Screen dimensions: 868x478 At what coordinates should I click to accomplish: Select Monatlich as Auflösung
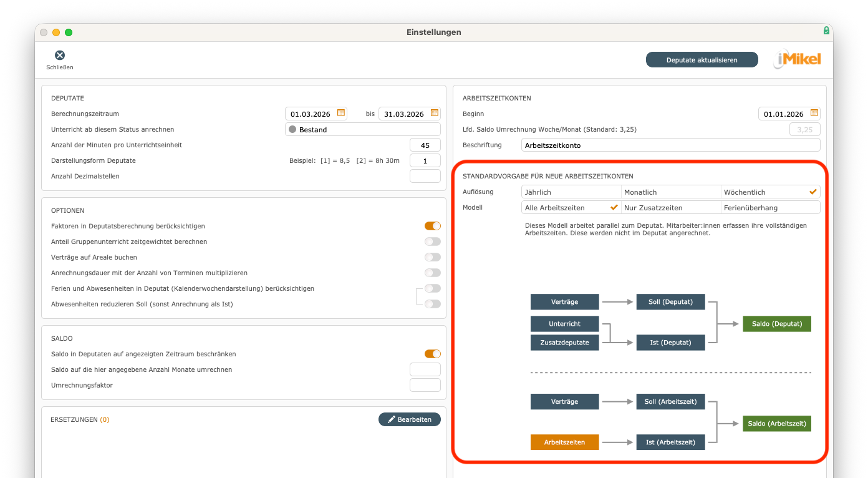tap(670, 192)
